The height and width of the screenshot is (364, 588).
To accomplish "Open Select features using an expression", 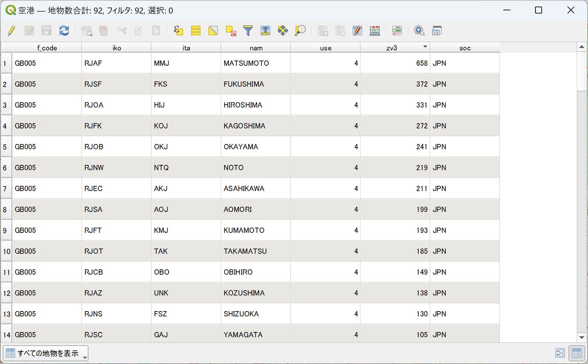I will click(178, 30).
